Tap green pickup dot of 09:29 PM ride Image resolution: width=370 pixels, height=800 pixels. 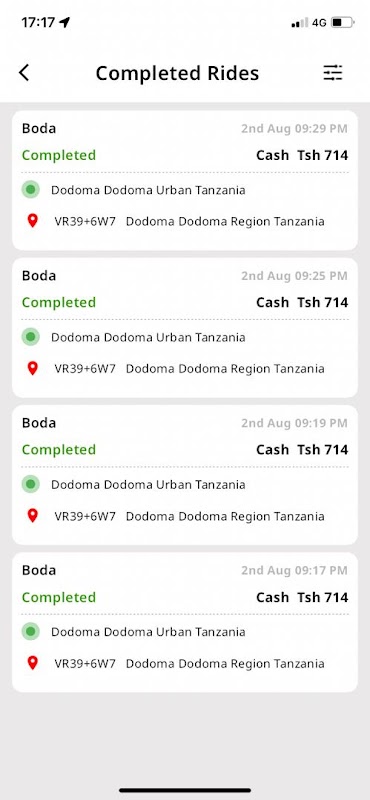[31, 190]
